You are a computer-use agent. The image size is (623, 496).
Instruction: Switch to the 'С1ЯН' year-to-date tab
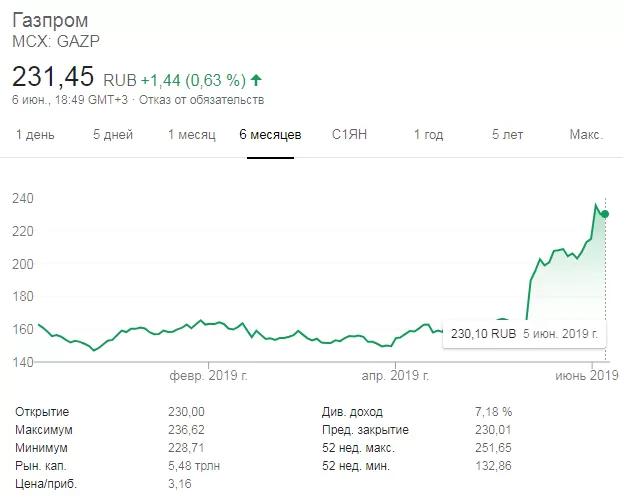point(349,135)
